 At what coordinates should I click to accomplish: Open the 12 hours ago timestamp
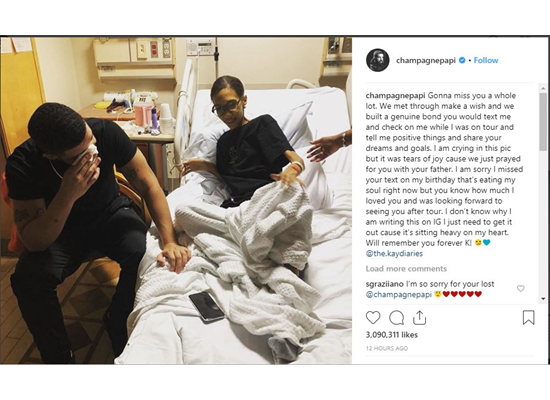tap(387, 348)
